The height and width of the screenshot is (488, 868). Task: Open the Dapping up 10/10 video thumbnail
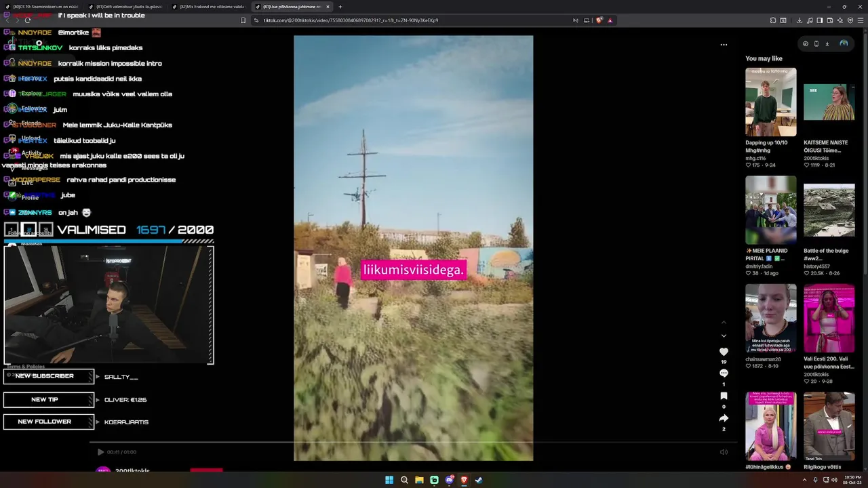click(771, 102)
